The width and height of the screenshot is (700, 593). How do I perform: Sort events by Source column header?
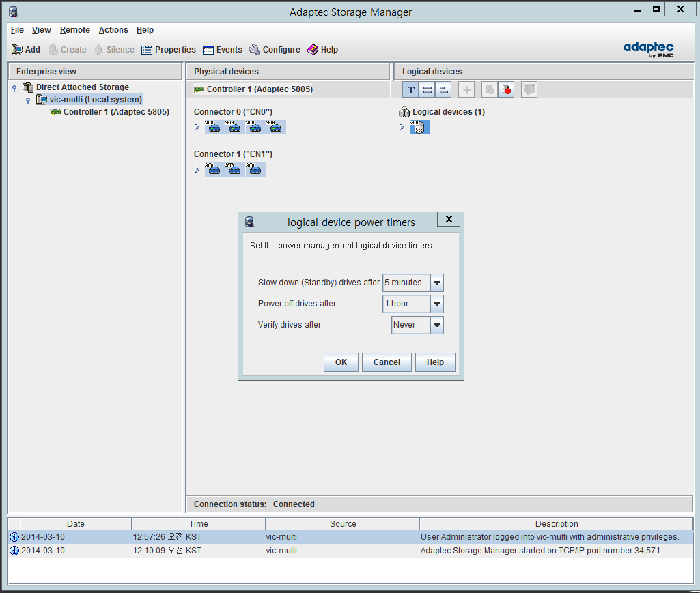pos(343,524)
